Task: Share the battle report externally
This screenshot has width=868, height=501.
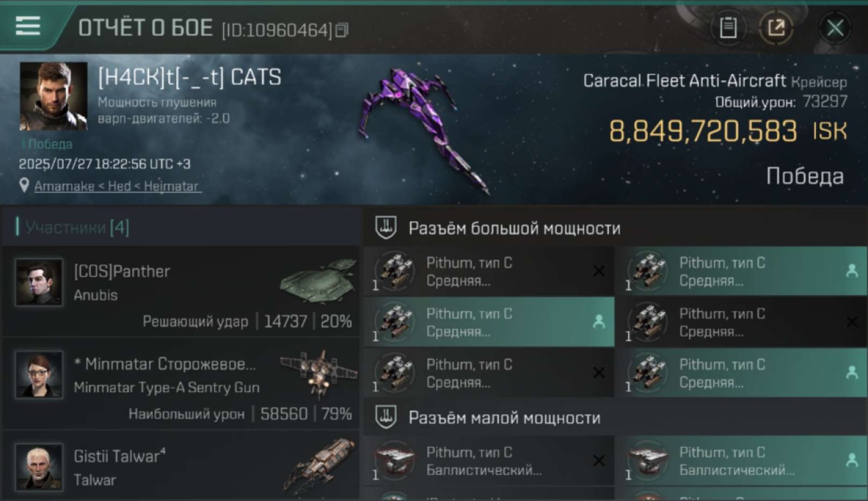Action: 776,28
